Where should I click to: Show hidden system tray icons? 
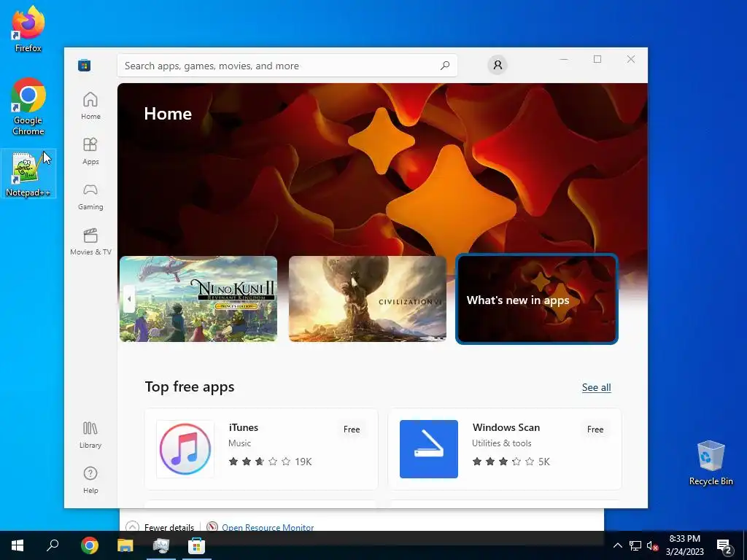(617, 545)
